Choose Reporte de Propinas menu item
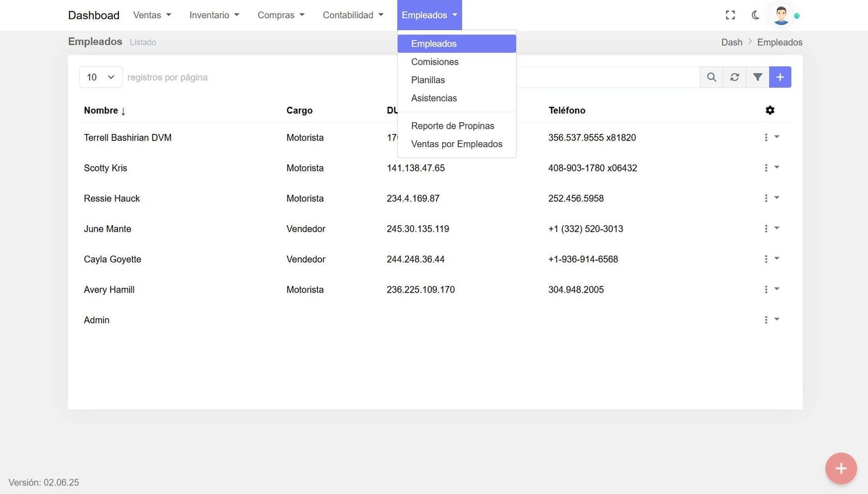Image resolution: width=868 pixels, height=494 pixels. click(452, 126)
